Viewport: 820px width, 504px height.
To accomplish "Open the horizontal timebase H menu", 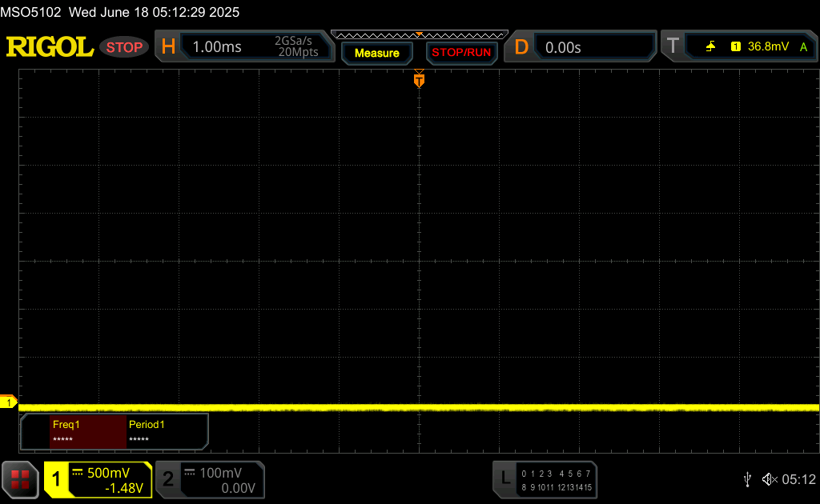I will tap(168, 47).
